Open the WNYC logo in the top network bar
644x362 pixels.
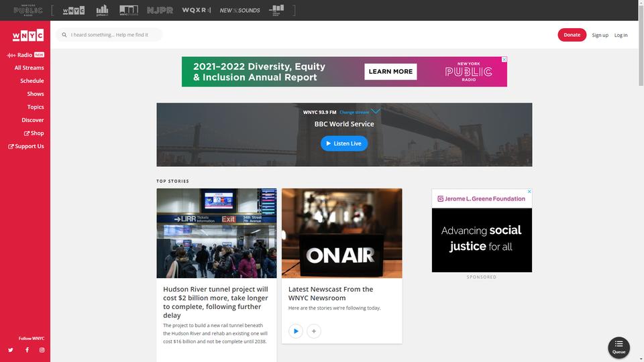tap(74, 10)
